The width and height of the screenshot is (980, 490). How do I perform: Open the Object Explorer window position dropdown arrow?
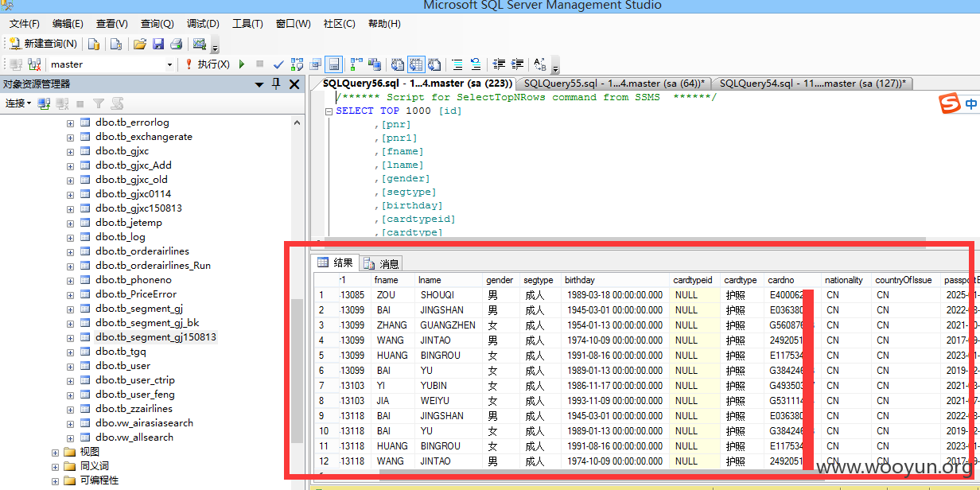(x=259, y=84)
